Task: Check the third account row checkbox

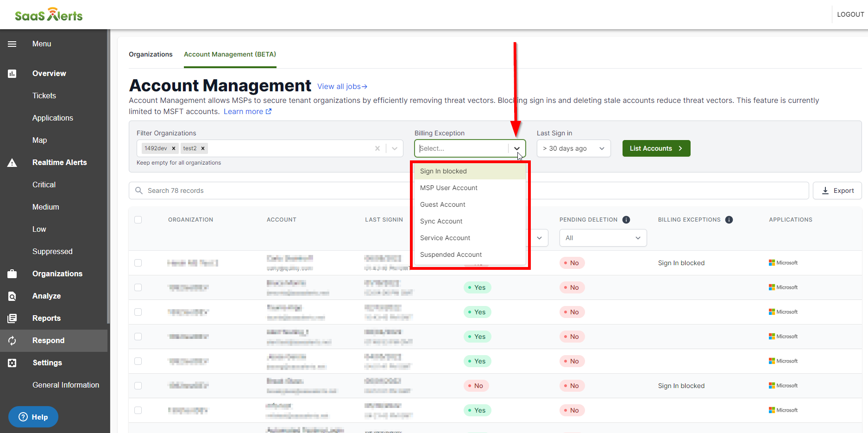Action: [138, 312]
